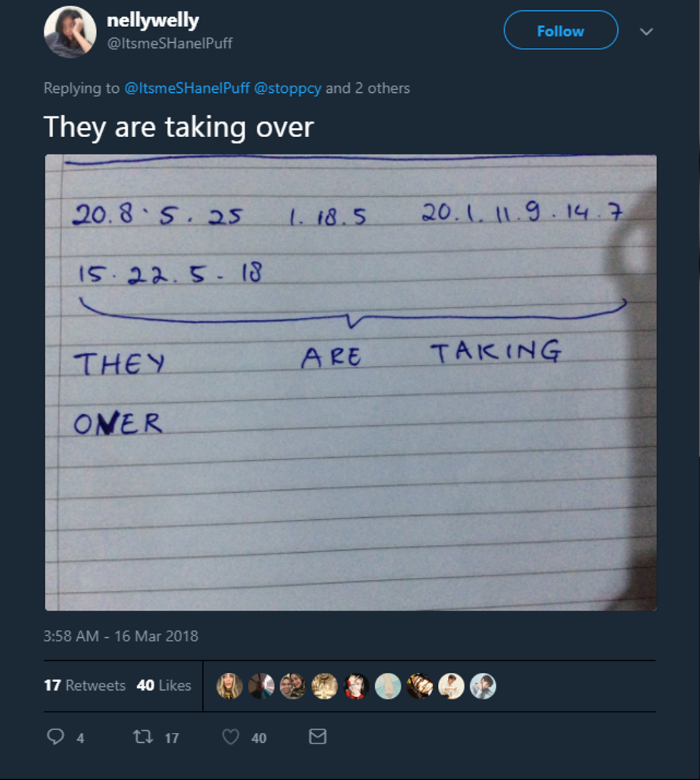
Task: Click first liker avatar in the row
Action: [229, 686]
